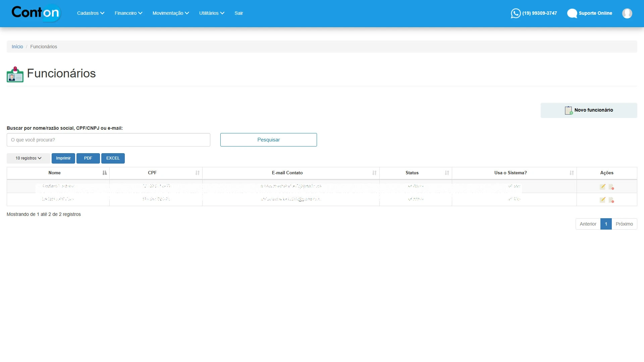Open the 10 registros dropdown
644x362 pixels.
pos(29,158)
